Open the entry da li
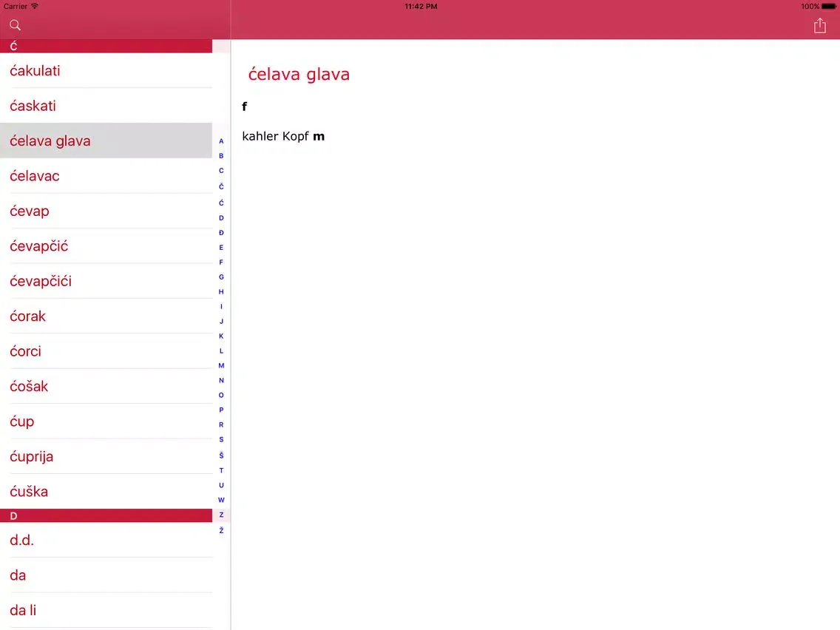This screenshot has height=630, width=840. (x=106, y=610)
